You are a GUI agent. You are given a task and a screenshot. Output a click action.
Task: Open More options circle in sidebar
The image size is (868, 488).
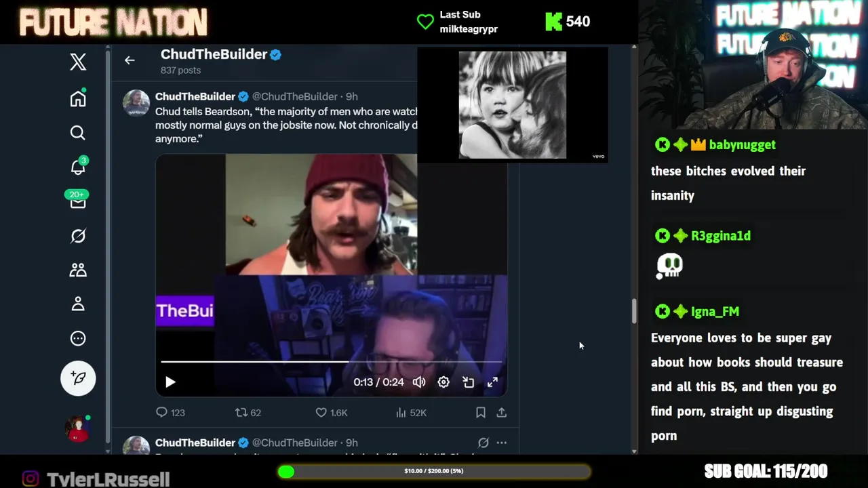(x=78, y=338)
